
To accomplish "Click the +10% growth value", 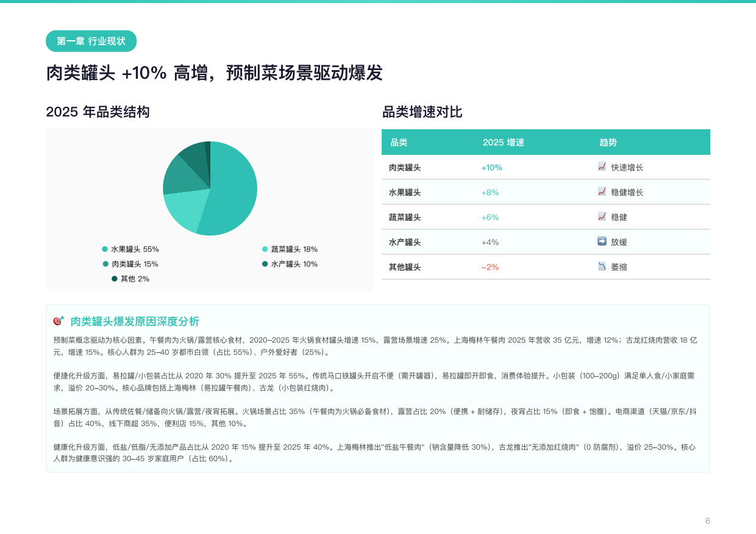I will tap(491, 168).
